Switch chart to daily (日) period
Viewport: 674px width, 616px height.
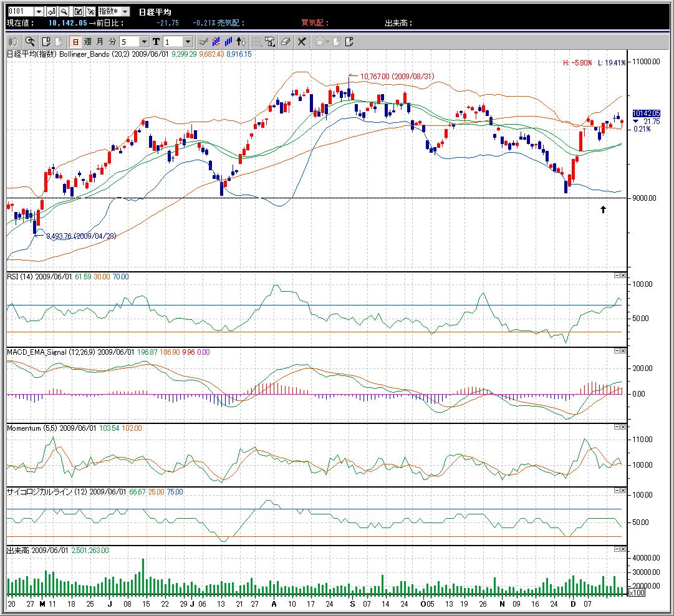click(x=75, y=42)
